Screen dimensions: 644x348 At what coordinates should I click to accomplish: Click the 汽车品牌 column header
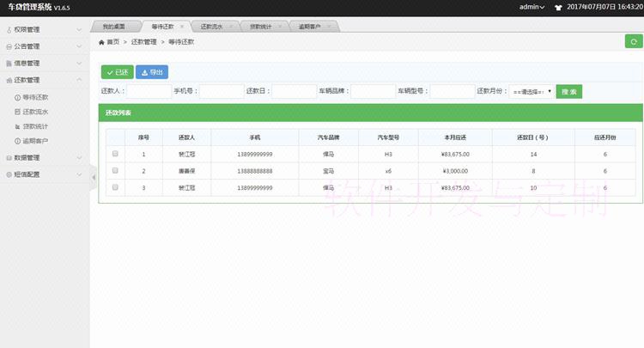[328, 137]
